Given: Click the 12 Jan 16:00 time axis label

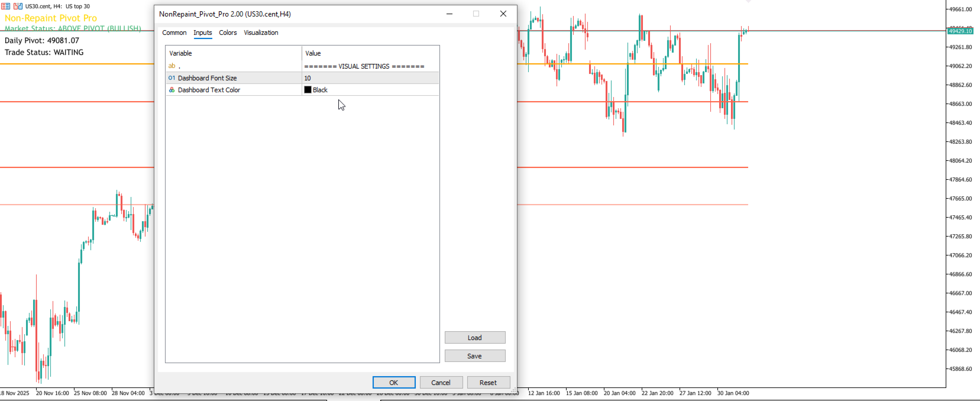Looking at the screenshot, I should point(544,393).
